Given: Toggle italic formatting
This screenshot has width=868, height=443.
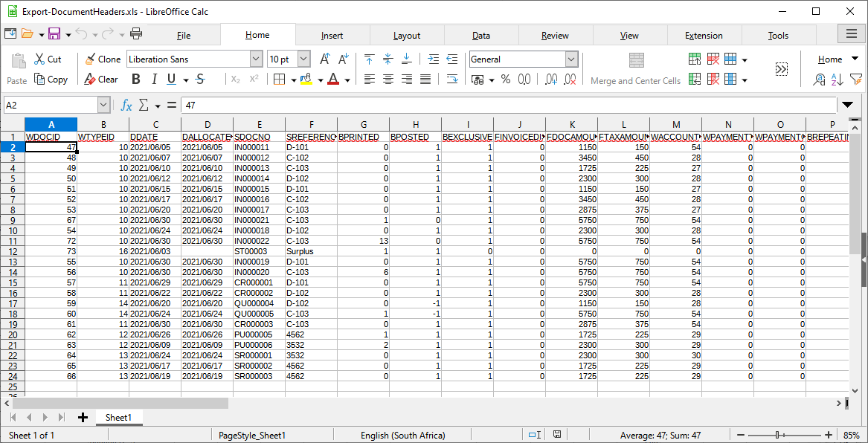Looking at the screenshot, I should tap(154, 79).
